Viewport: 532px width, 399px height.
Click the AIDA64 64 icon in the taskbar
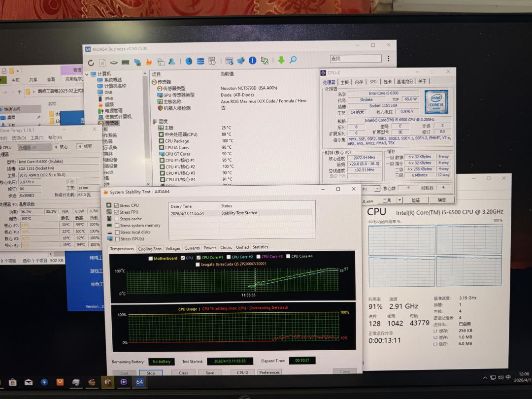pos(139,382)
